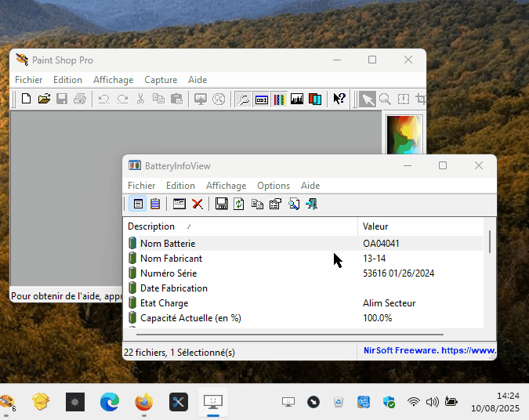This screenshot has width=529, height=420.
Task: Click the value Alim Secteur
Action: 389,303
